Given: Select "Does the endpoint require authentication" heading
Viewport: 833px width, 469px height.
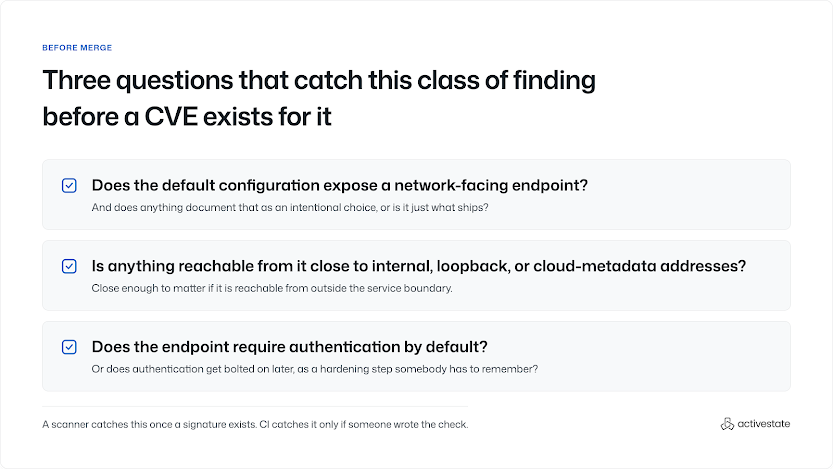Looking at the screenshot, I should (290, 347).
